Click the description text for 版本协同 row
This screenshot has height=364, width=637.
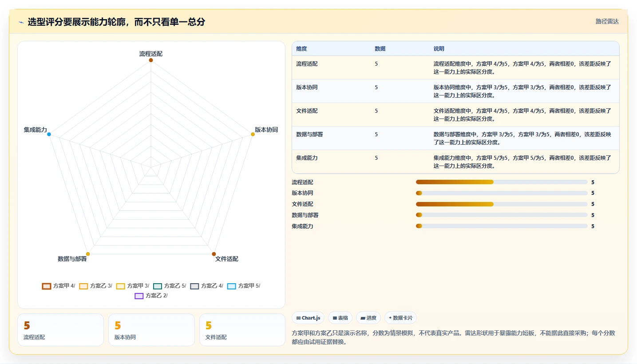523,91
